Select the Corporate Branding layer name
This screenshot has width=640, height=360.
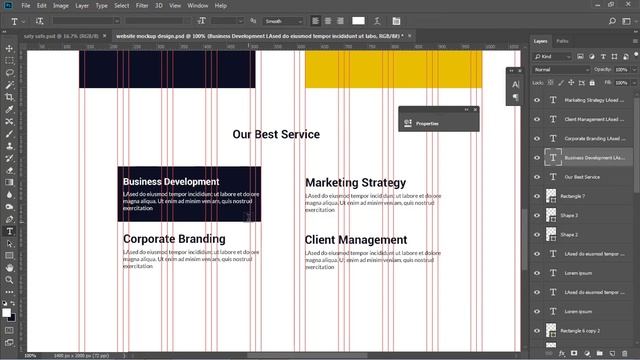[x=595, y=138]
